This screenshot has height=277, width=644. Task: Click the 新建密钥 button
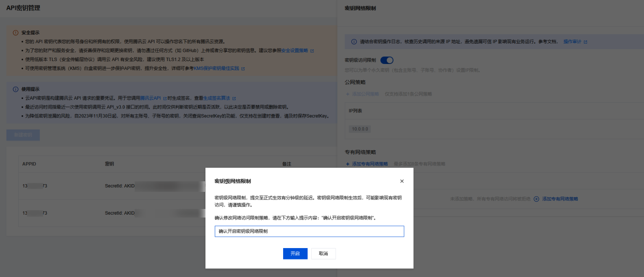[23, 135]
